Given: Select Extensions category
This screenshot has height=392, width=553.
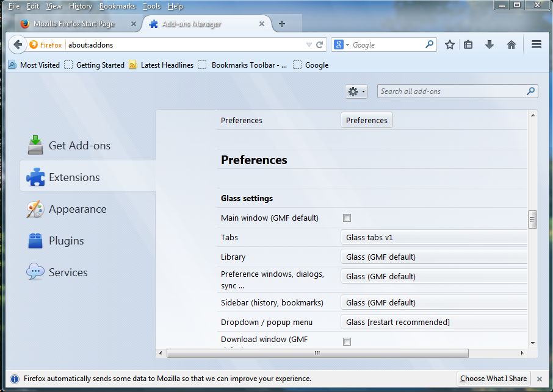Looking at the screenshot, I should pos(87,176).
